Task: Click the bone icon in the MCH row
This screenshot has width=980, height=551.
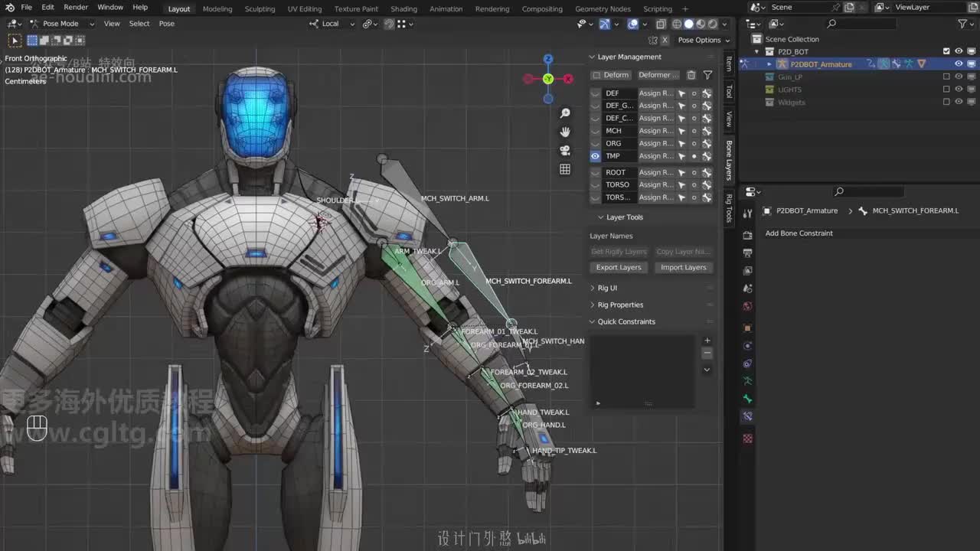Action: click(707, 131)
